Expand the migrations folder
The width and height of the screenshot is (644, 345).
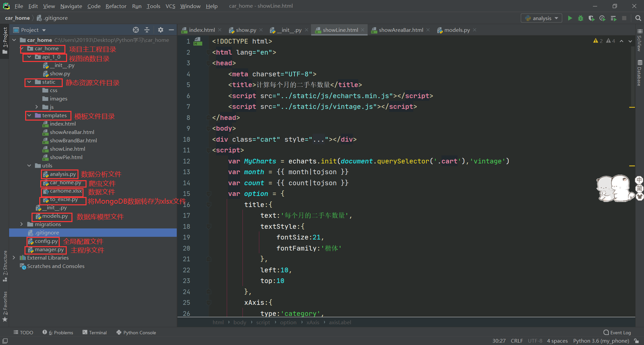tap(21, 224)
